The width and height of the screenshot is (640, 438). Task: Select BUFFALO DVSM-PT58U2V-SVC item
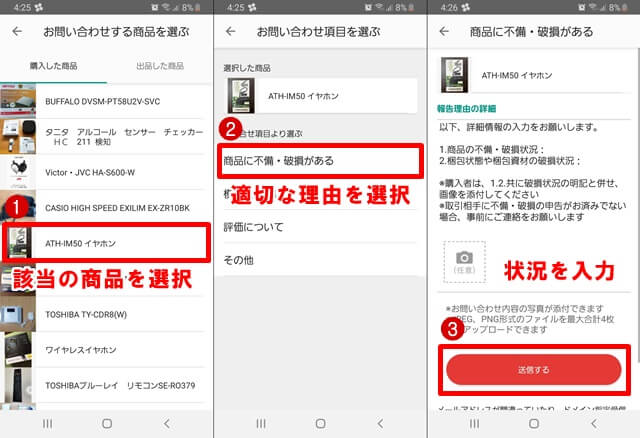click(110, 101)
